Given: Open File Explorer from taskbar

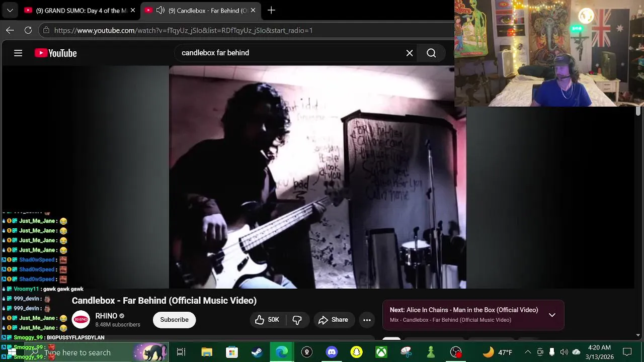Looking at the screenshot, I should (207, 352).
